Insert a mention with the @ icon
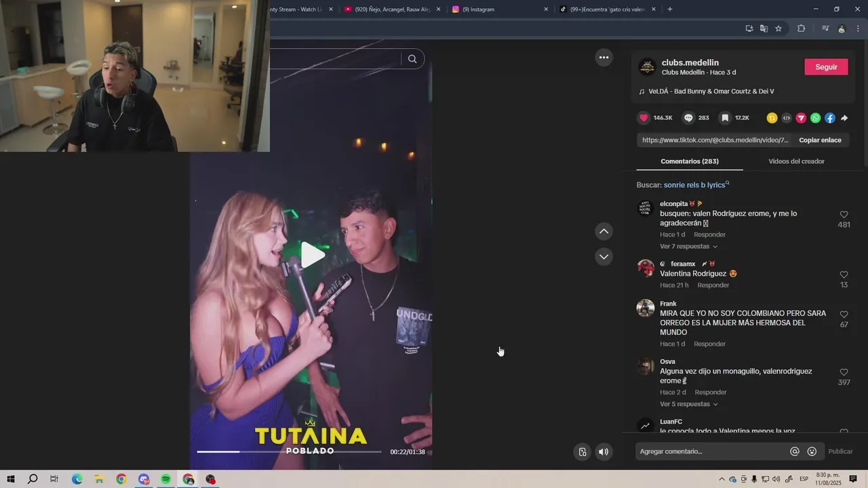 coord(795,451)
